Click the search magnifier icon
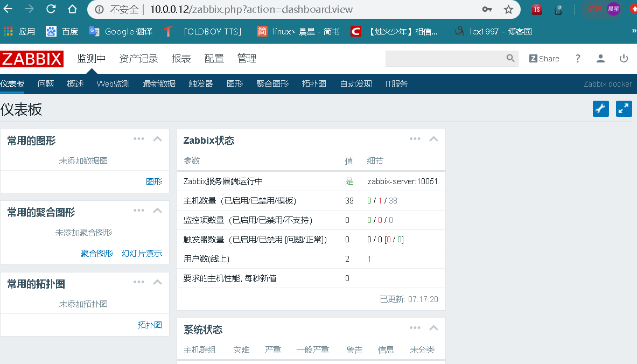 (510, 59)
